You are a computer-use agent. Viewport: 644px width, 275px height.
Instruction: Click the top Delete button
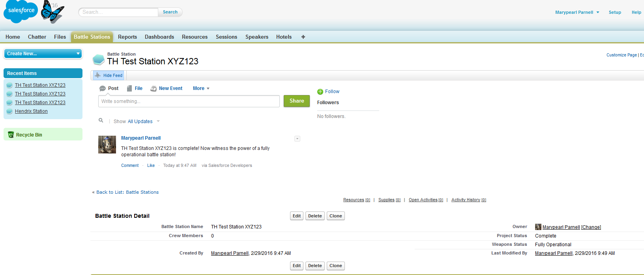315,216
